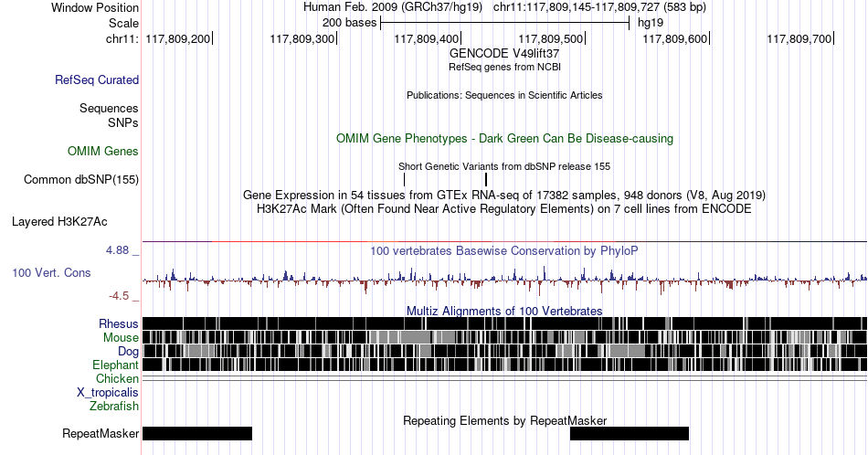This screenshot has height=455, width=868.
Task: Click the Elephant alignment label
Action: [x=115, y=365]
